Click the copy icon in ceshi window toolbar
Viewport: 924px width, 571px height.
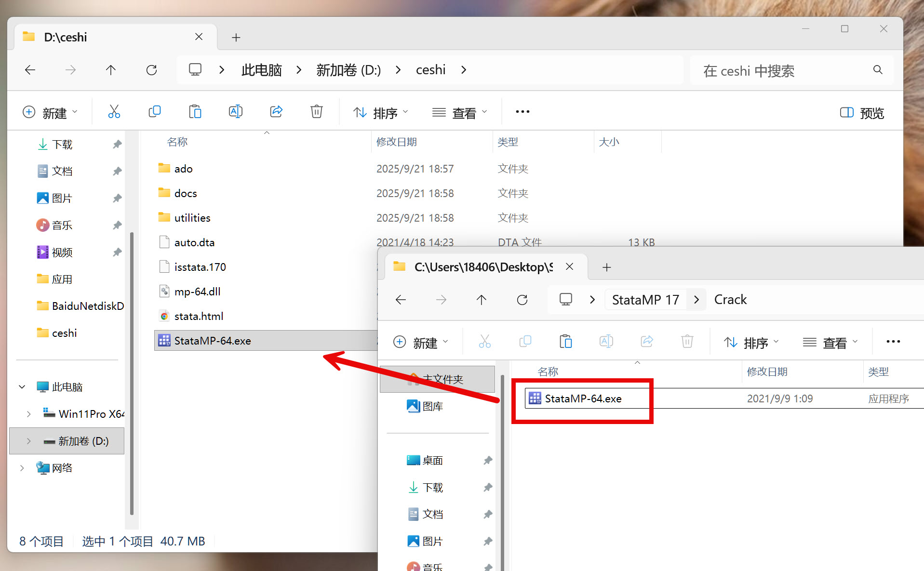pos(154,112)
